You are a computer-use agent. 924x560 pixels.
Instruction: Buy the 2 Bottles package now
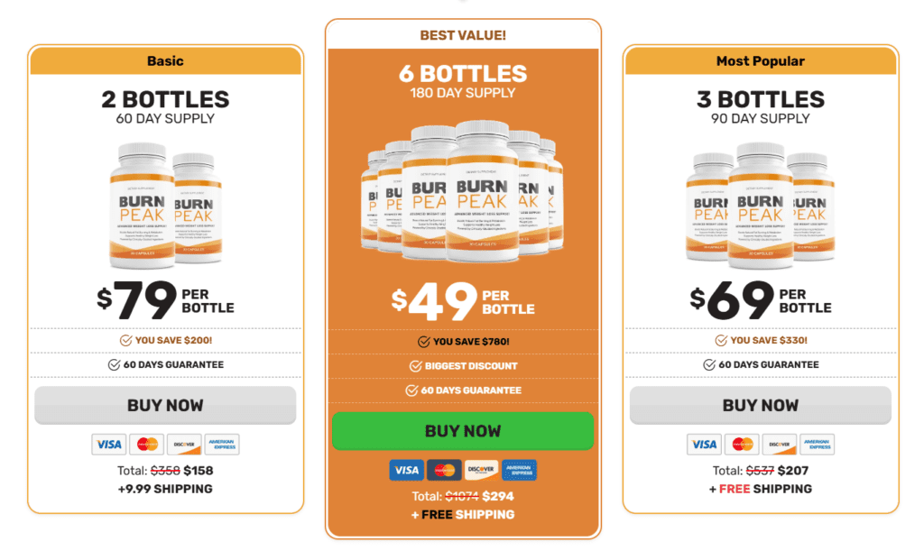click(166, 405)
